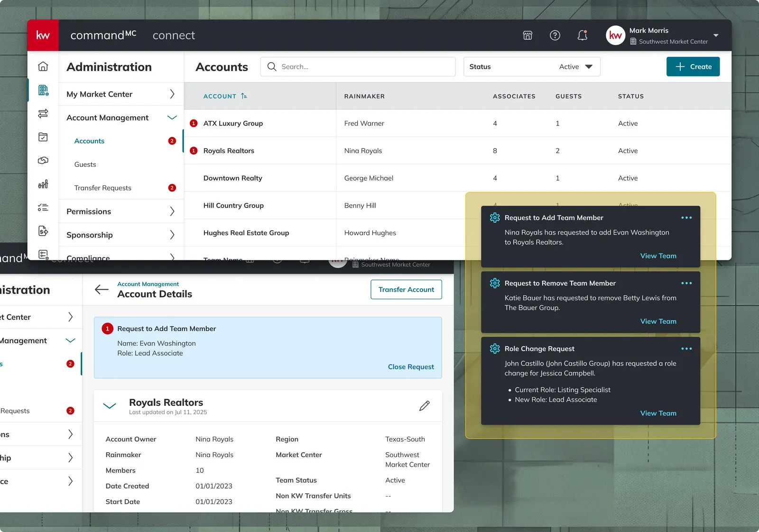Open the handshake icon in the left rail

pyautogui.click(x=43, y=160)
